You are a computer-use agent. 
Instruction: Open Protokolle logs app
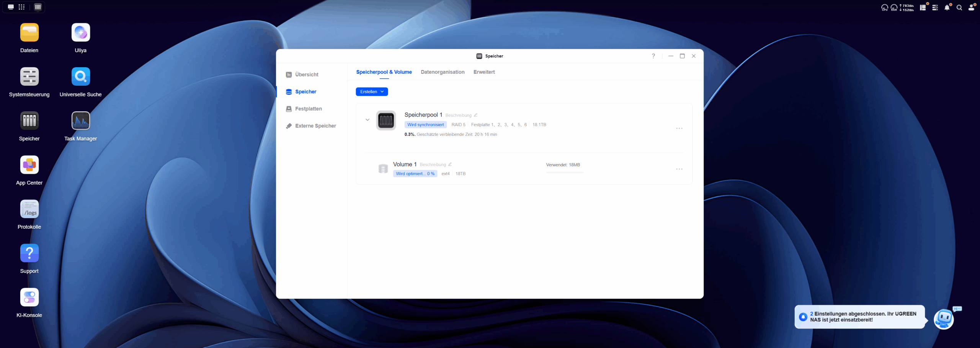(x=29, y=209)
